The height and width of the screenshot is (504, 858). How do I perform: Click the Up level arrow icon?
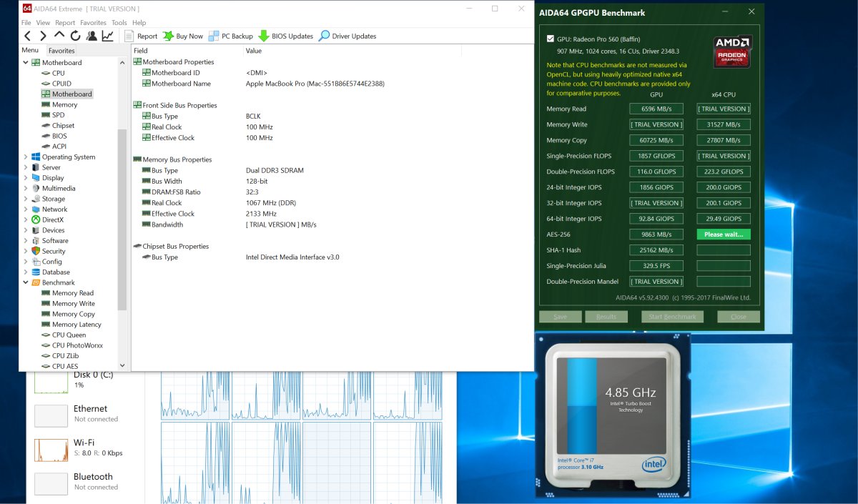coord(59,35)
